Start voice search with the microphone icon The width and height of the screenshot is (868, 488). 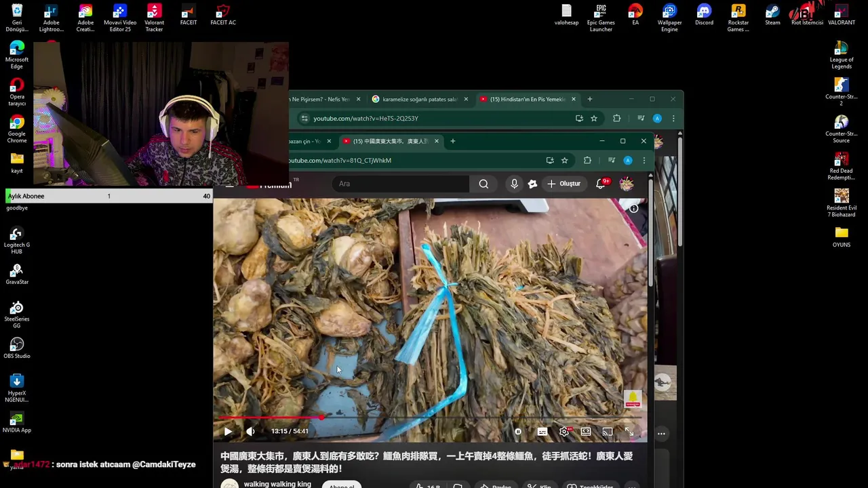[x=514, y=184]
